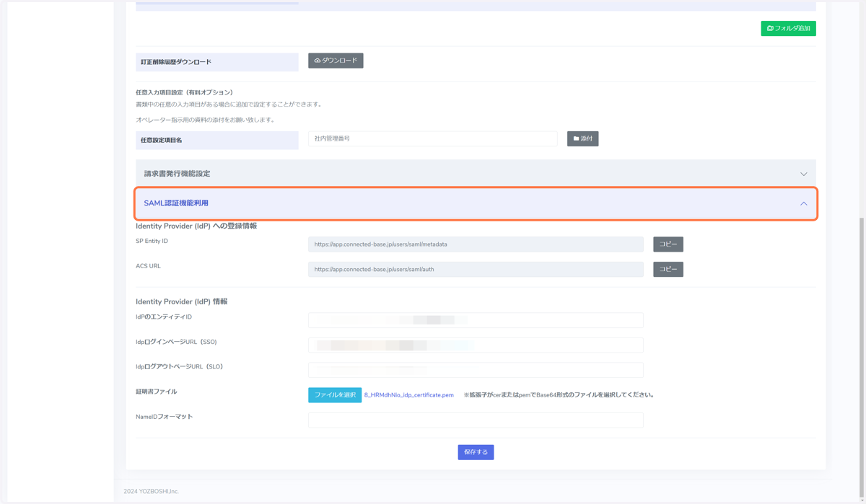Click the SP Entity ID metadata URL field

[x=476, y=244]
